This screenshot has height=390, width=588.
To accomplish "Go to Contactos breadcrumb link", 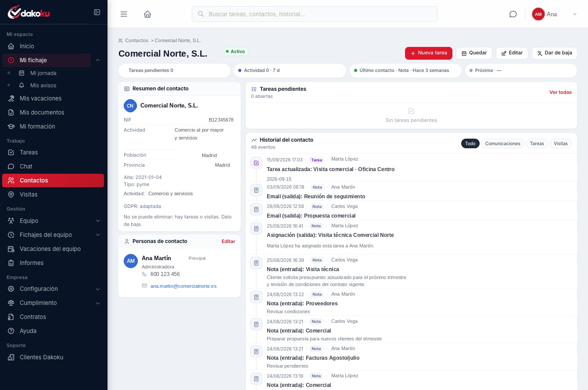I will pyautogui.click(x=136, y=40).
